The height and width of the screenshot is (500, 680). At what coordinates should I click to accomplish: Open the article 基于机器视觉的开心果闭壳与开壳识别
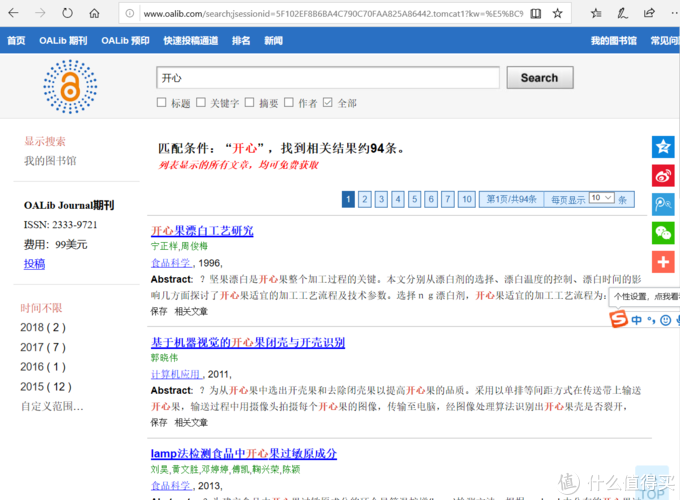(248, 342)
